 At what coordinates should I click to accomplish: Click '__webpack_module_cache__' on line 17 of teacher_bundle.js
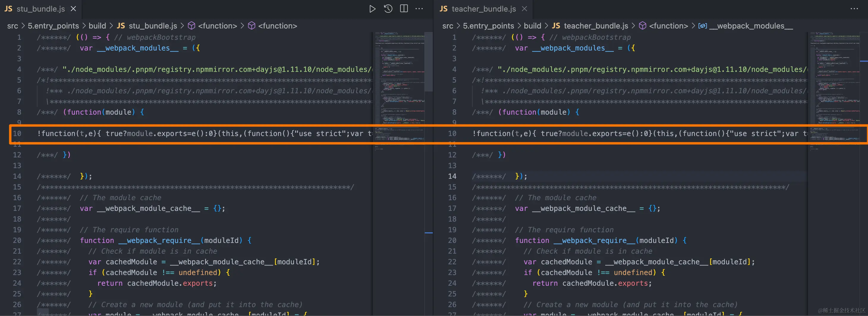[x=584, y=208]
